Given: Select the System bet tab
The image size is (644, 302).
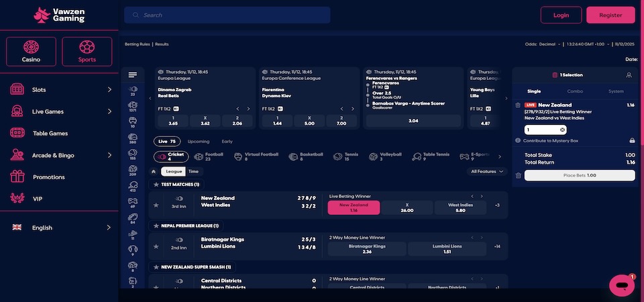Looking at the screenshot, I should pyautogui.click(x=616, y=91).
